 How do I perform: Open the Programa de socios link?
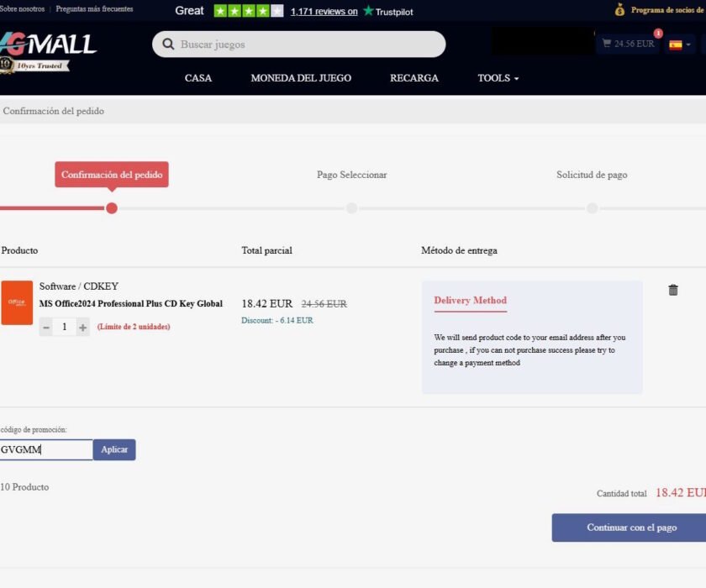click(x=668, y=10)
